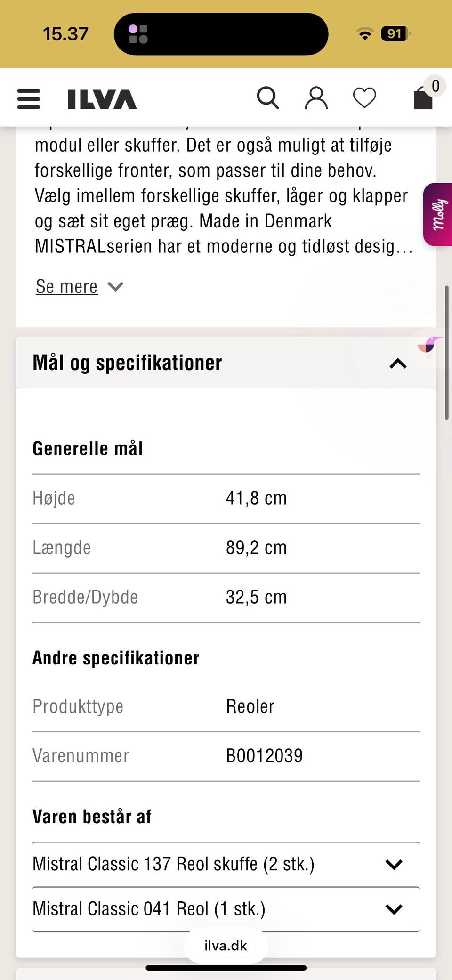The image size is (452, 980).
Task: Click the ILVA logo
Action: (100, 99)
